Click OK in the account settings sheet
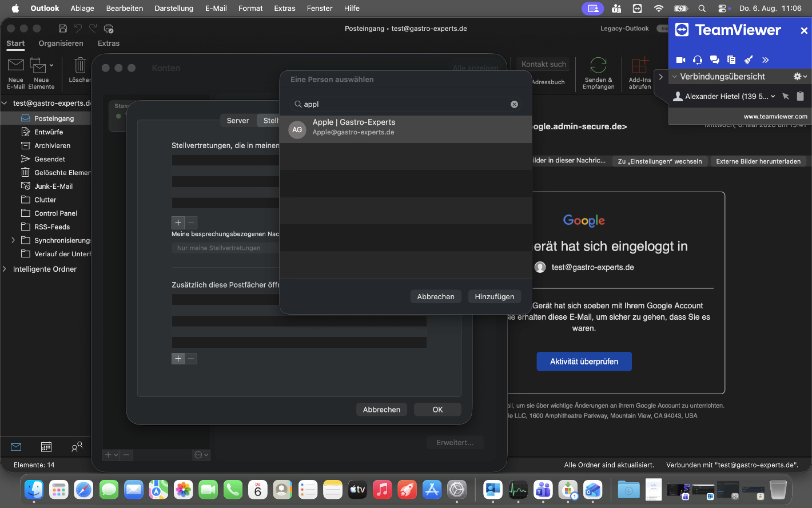 point(437,410)
